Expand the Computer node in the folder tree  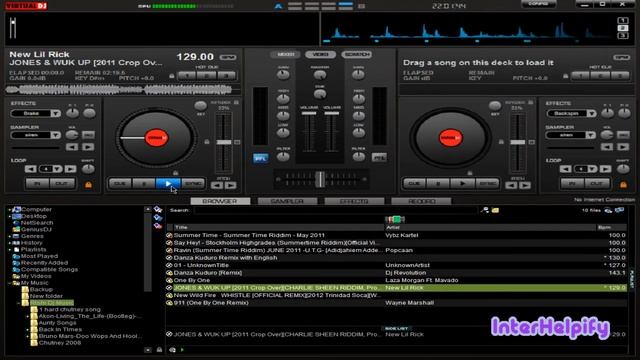coord(10,209)
